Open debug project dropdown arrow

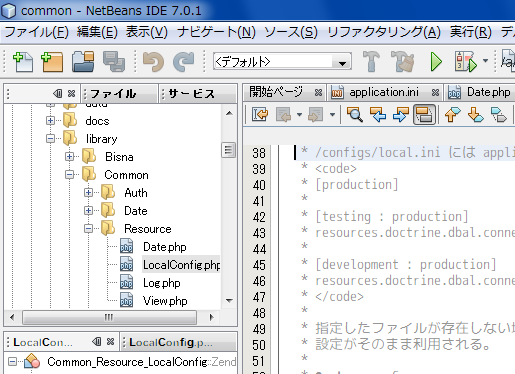pos(485,61)
